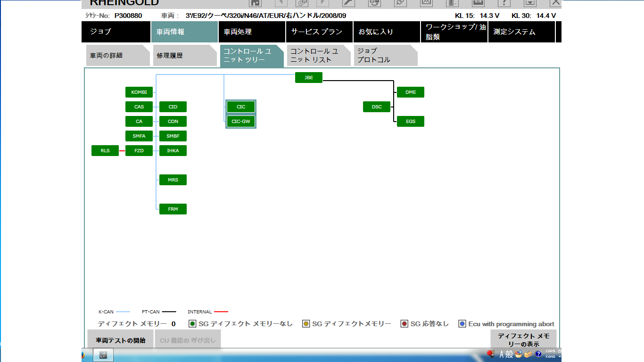Click the RLS control unit node
This screenshot has height=362, width=644.
(105, 151)
